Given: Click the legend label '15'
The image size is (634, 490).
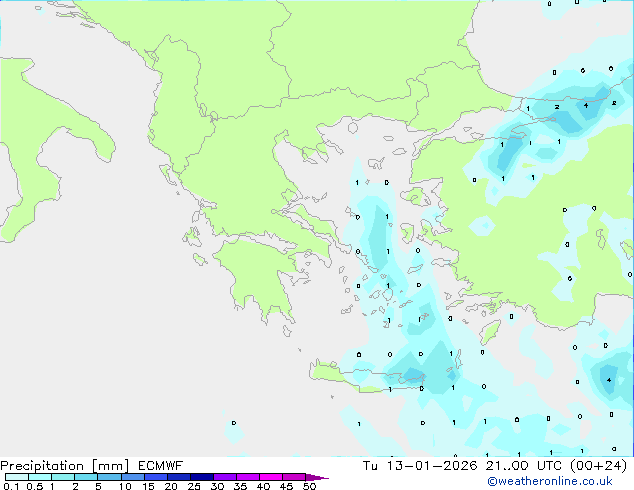Looking at the screenshot, I should click(x=148, y=486).
